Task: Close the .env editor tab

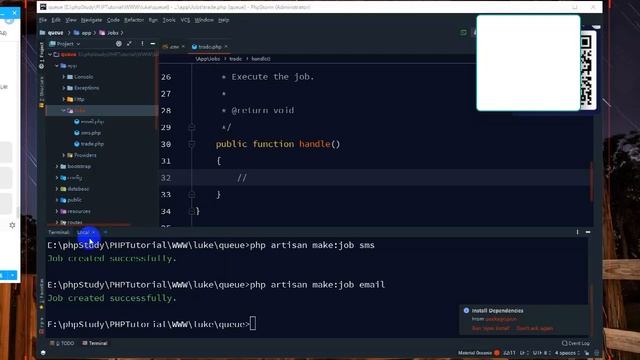Action: click(183, 47)
